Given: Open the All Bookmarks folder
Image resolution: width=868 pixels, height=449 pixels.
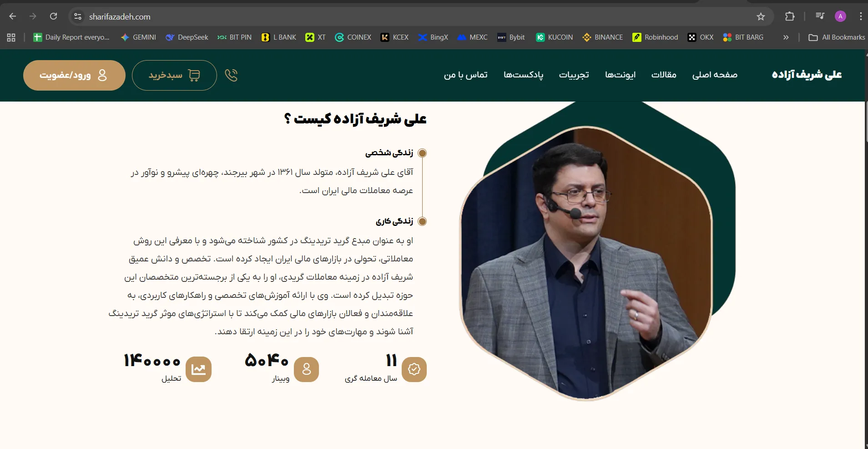Looking at the screenshot, I should [837, 37].
